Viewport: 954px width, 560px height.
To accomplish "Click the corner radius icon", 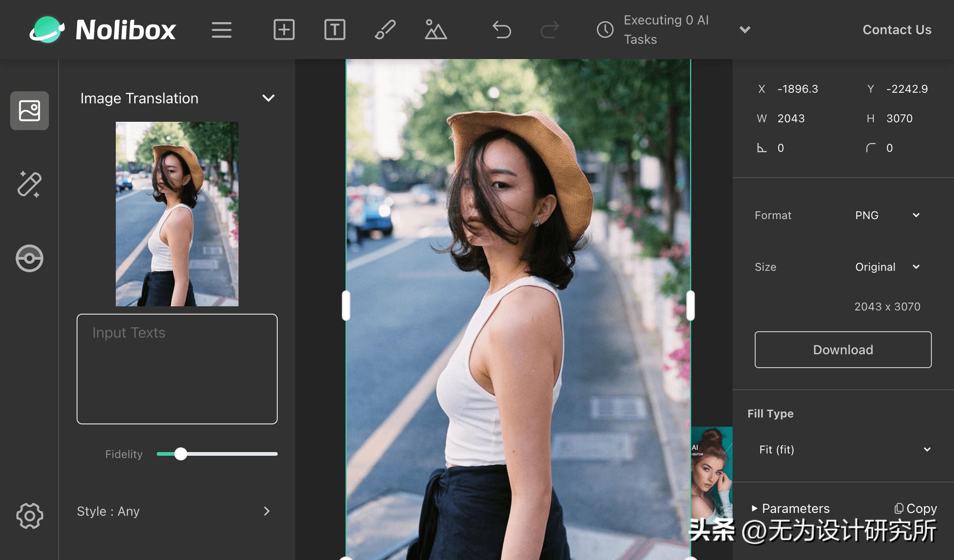I will tap(871, 148).
